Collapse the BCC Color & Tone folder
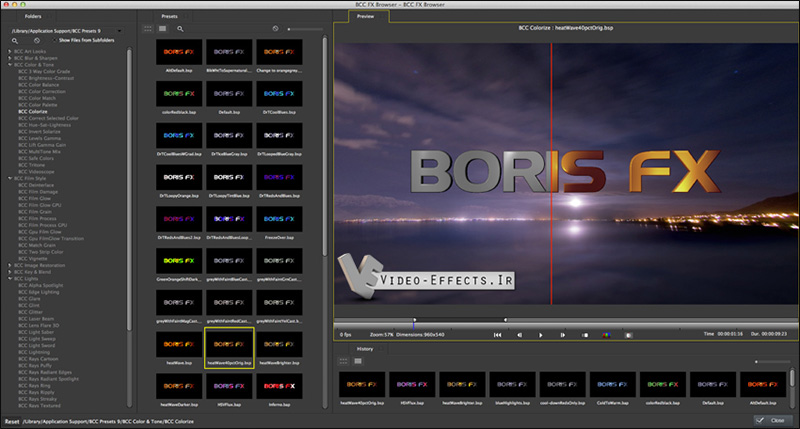 pos(10,65)
